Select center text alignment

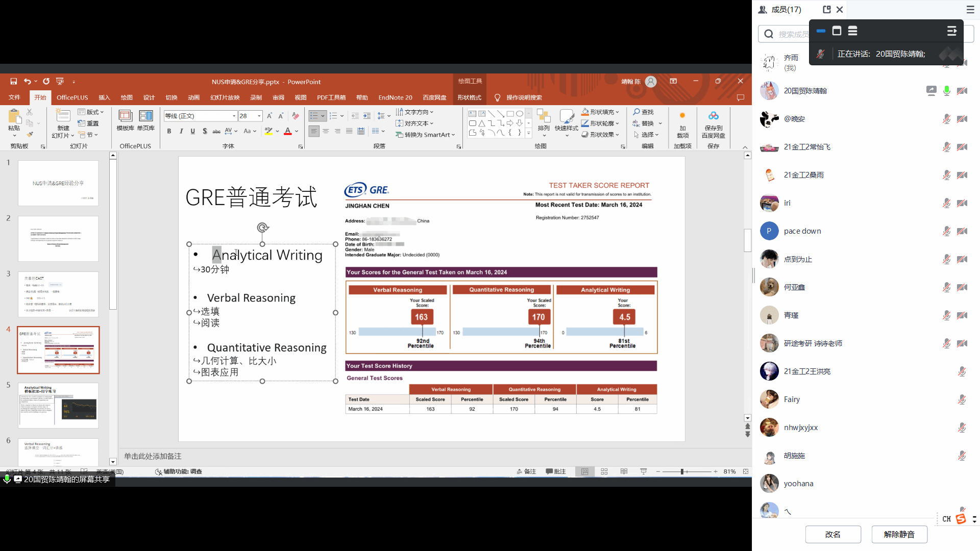pos(326,131)
